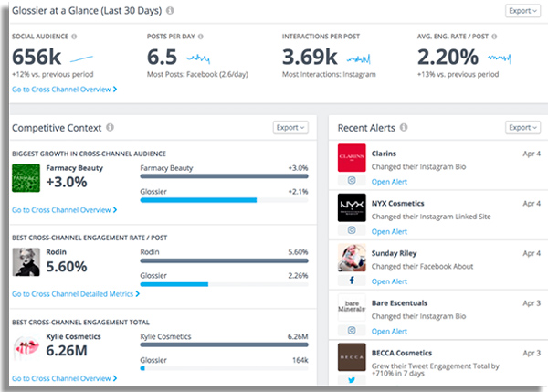Screen dimensions: 548x392
Task: Open bare Minerals logo thumbnail
Action: coord(352,307)
